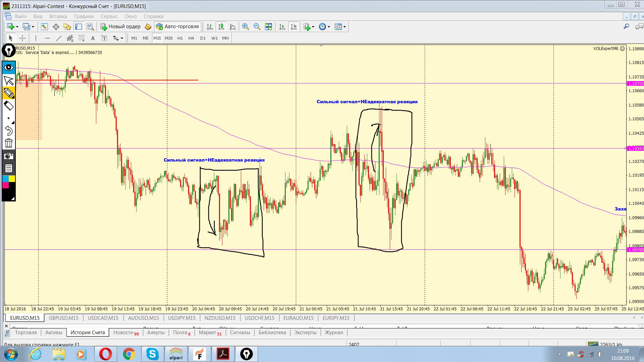The width and height of the screenshot is (644, 362).
Task: Toggle the candlestick chart mode
Action: (221, 27)
